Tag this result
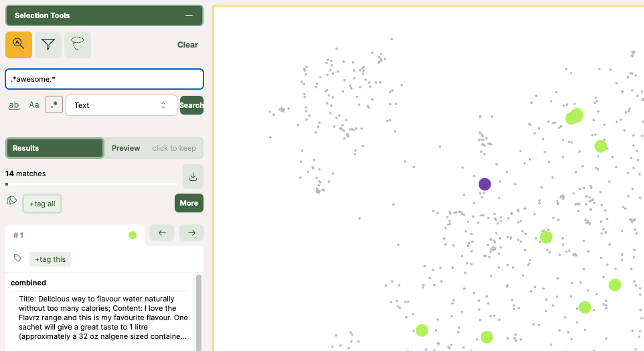 (50, 259)
